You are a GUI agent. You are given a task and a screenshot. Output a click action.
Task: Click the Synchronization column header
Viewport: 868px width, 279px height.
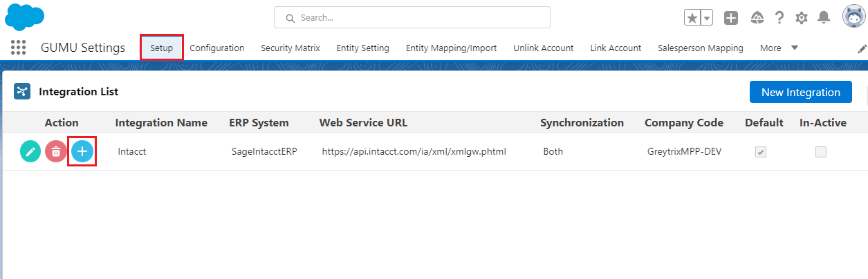pyautogui.click(x=582, y=123)
